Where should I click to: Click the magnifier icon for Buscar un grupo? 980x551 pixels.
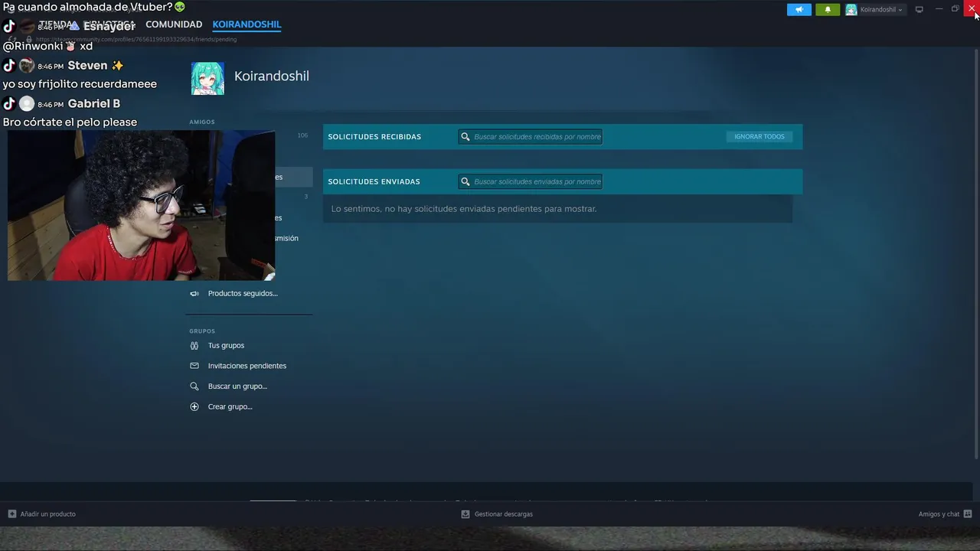[194, 386]
